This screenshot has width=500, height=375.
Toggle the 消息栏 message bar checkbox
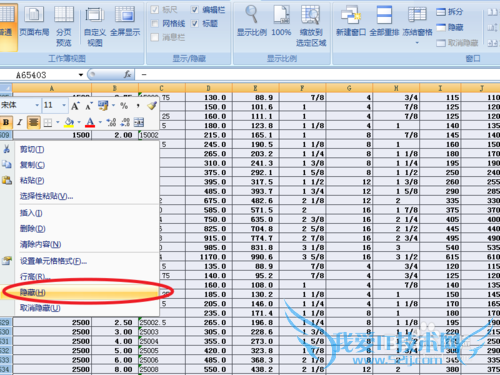click(155, 37)
